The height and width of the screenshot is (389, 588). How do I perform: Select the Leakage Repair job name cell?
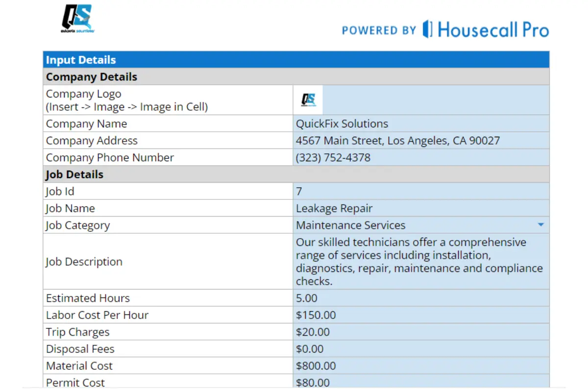point(420,208)
